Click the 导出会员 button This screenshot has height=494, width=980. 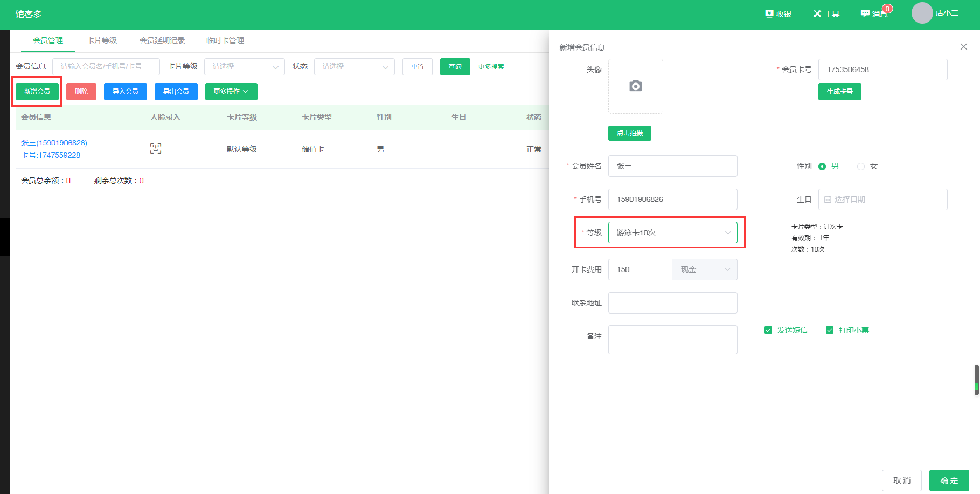tap(176, 92)
